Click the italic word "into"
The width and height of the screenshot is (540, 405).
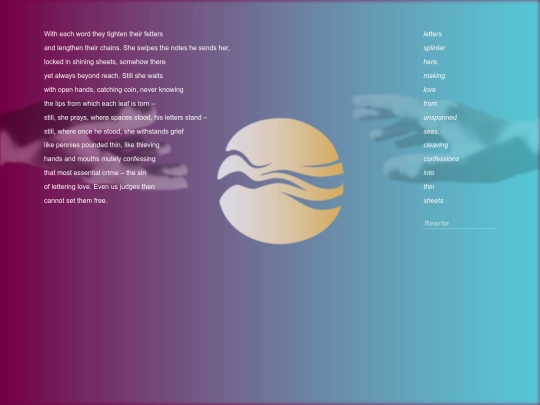pyautogui.click(x=429, y=173)
